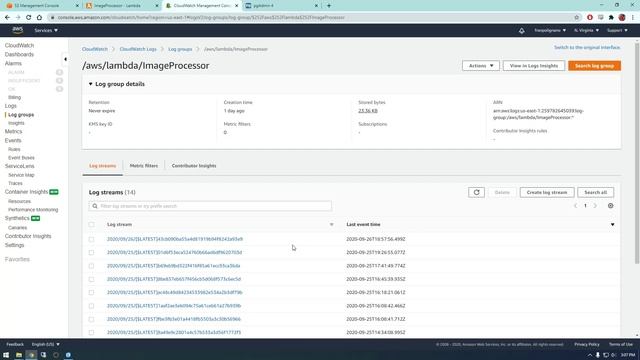Click the Create log stream button
The height and width of the screenshot is (360, 640).
(547, 192)
